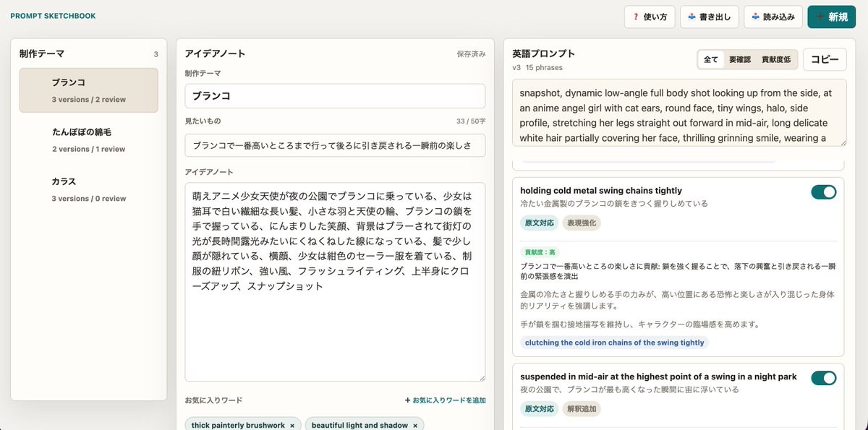Click the '33 / 50字' character counter
Image resolution: width=868 pixels, height=430 pixels.
pos(471,121)
